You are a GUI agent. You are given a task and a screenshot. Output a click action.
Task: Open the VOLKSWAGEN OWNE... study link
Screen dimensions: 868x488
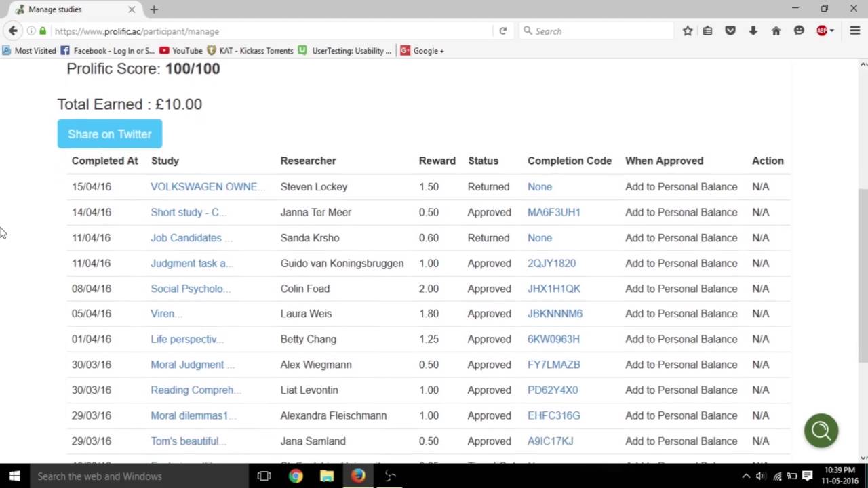(x=208, y=186)
